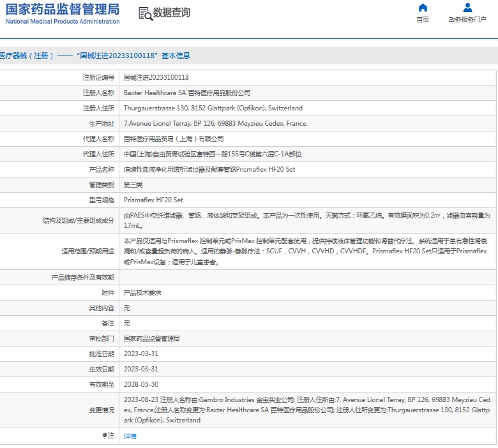Image resolution: width=498 pixels, height=448 pixels.
Task: Select registration number 国械注进20233100118 value
Action: click(156, 77)
